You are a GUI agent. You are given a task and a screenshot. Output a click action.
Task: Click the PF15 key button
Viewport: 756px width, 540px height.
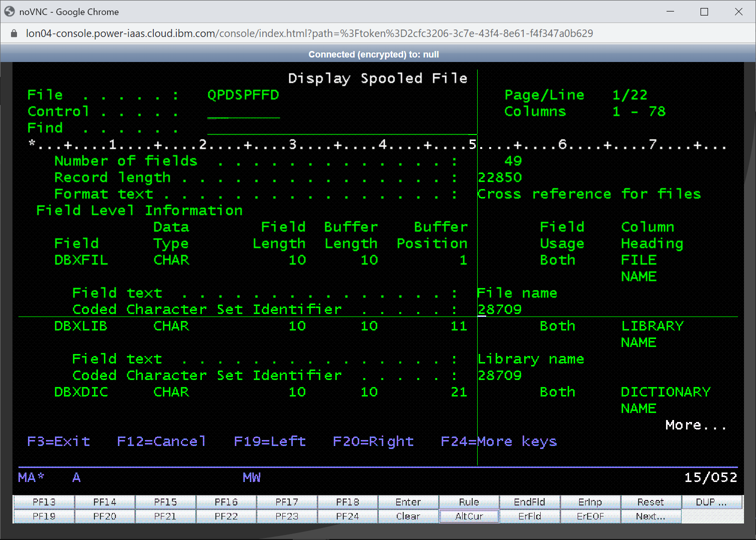coord(165,502)
